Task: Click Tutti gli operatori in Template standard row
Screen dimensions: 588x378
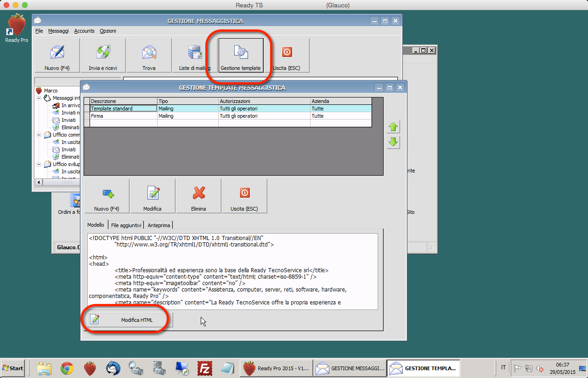Action: [264, 109]
